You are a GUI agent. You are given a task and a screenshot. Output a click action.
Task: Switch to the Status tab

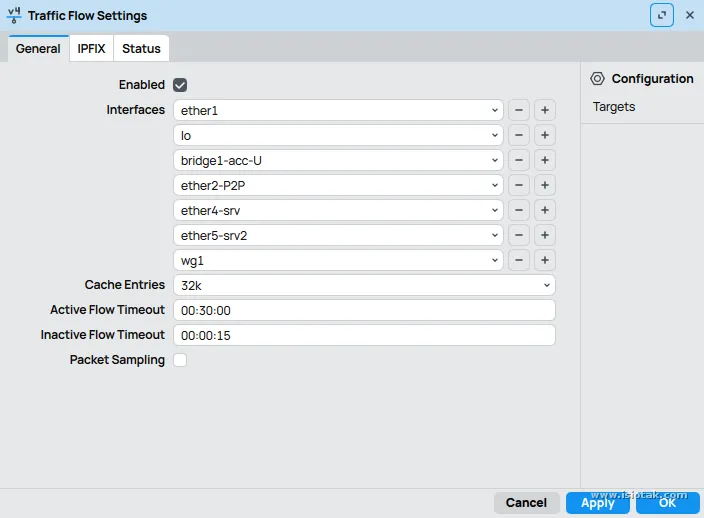141,48
